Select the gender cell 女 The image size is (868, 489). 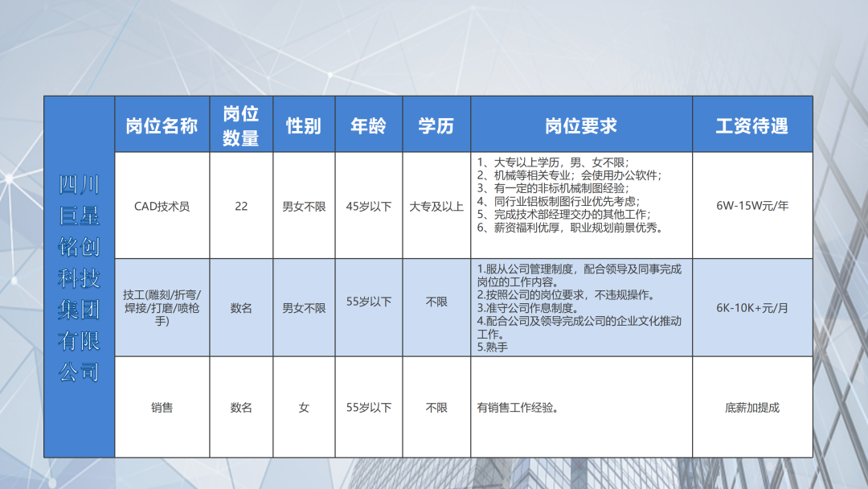303,408
